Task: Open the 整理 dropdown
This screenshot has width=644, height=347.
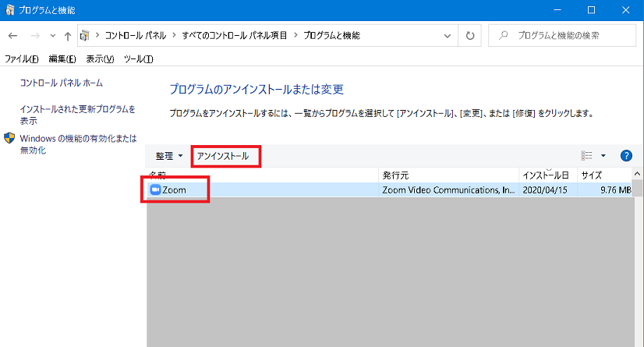Action: (x=169, y=156)
